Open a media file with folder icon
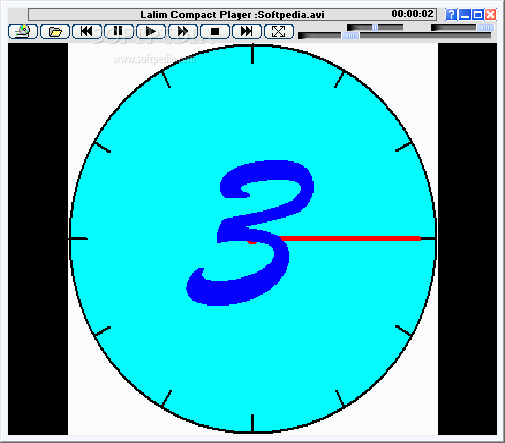The image size is (505, 443). [x=55, y=31]
